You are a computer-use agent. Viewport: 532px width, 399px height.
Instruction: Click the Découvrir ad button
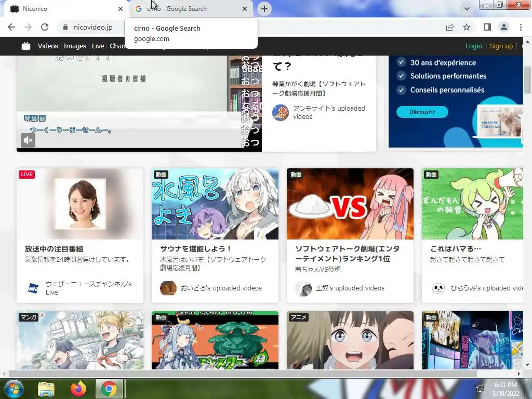click(x=422, y=112)
